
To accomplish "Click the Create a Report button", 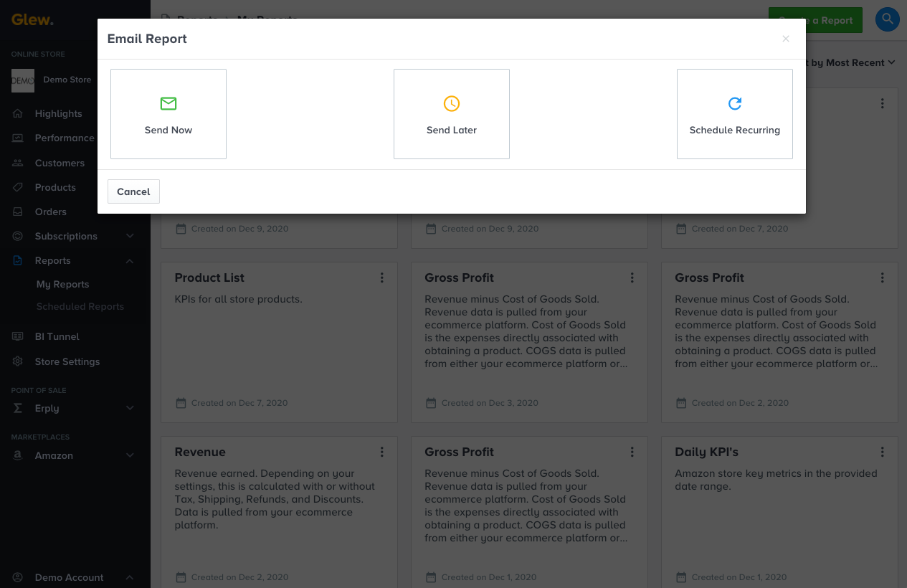I will 815,20.
